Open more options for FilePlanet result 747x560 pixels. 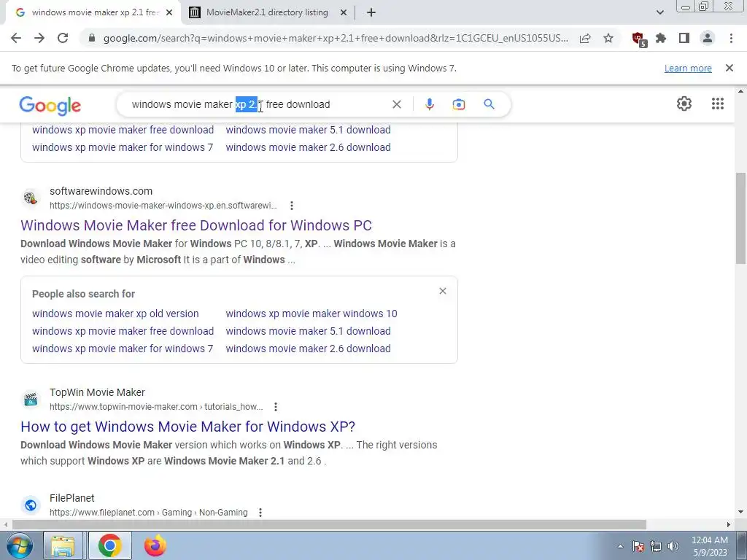tap(260, 513)
